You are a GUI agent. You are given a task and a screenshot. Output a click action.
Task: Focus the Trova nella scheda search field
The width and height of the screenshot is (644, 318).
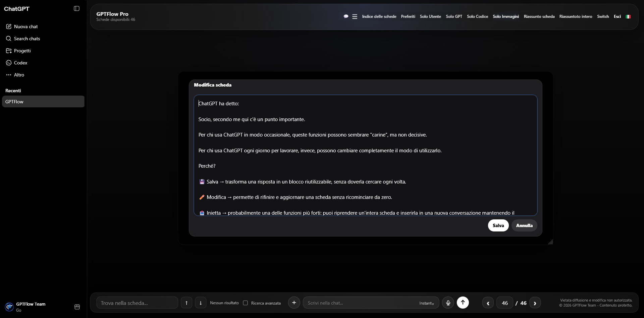pos(137,303)
